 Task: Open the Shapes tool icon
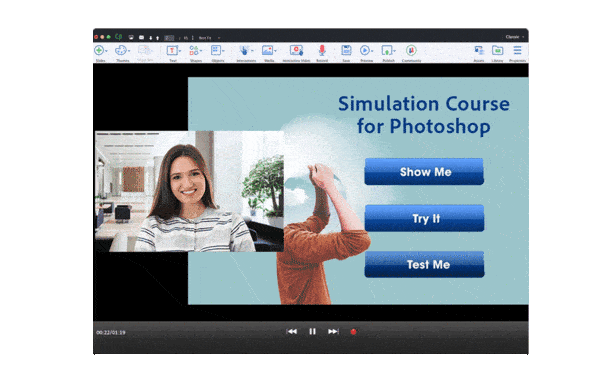(194, 50)
